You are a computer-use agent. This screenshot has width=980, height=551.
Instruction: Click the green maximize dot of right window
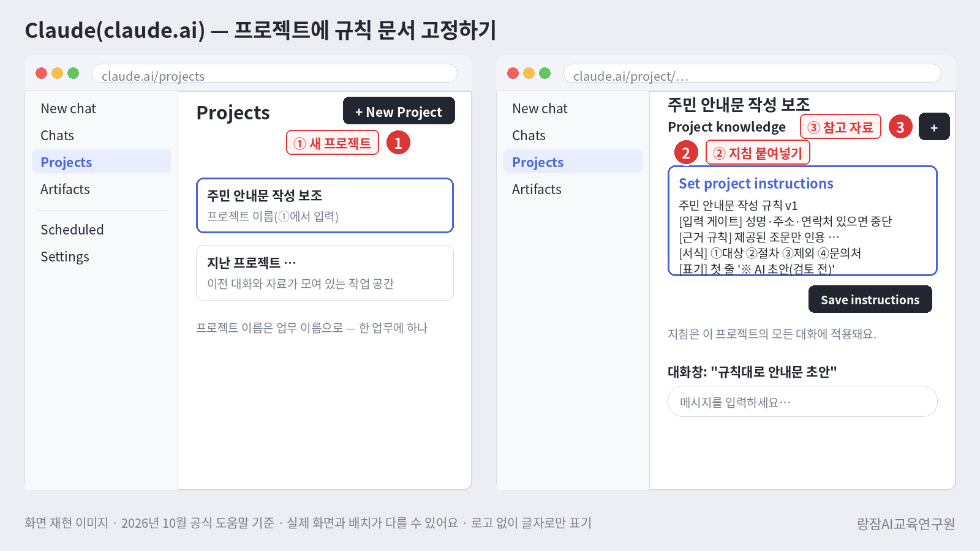point(545,73)
